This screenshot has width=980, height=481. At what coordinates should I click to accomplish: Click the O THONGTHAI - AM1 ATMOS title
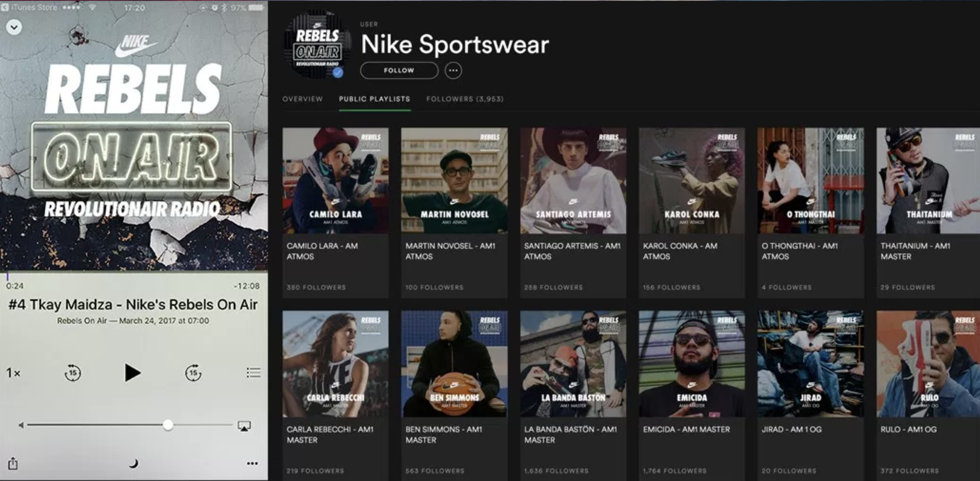click(x=799, y=251)
